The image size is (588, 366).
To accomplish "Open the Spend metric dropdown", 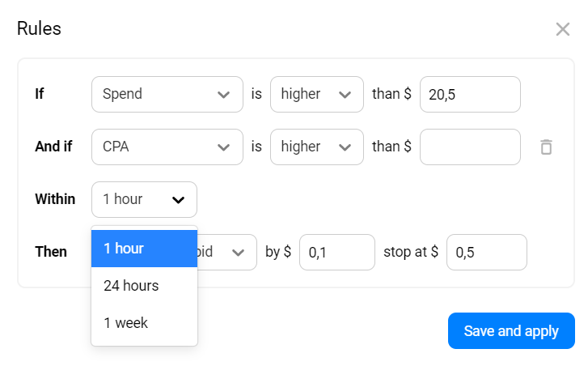I will 167,94.
